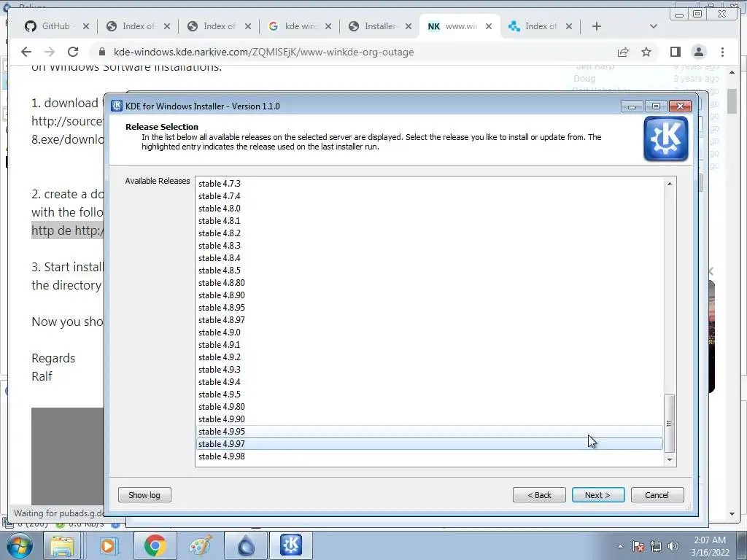Viewport: 747px width, 560px height.
Task: Close the Installer tab
Action: (x=409, y=26)
